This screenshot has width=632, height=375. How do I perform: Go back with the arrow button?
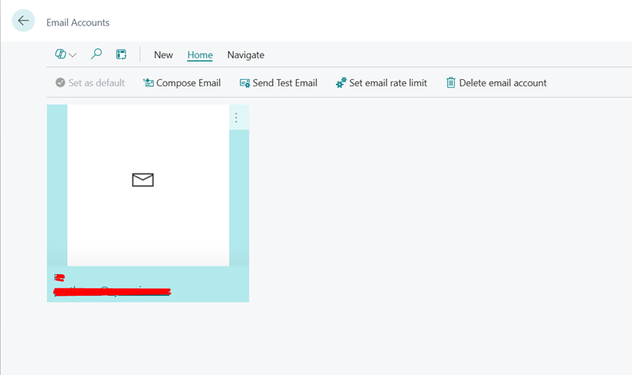point(23,21)
